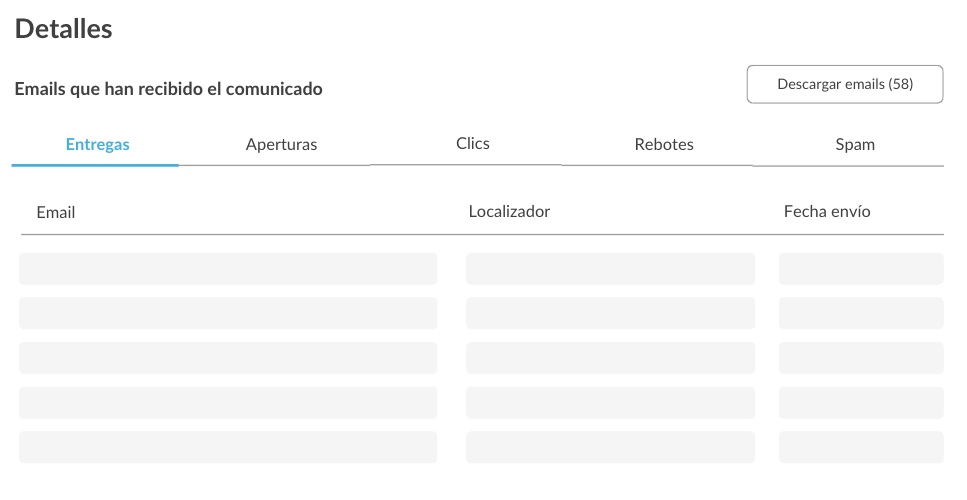Select last placeholder row in Email column

(x=228, y=447)
